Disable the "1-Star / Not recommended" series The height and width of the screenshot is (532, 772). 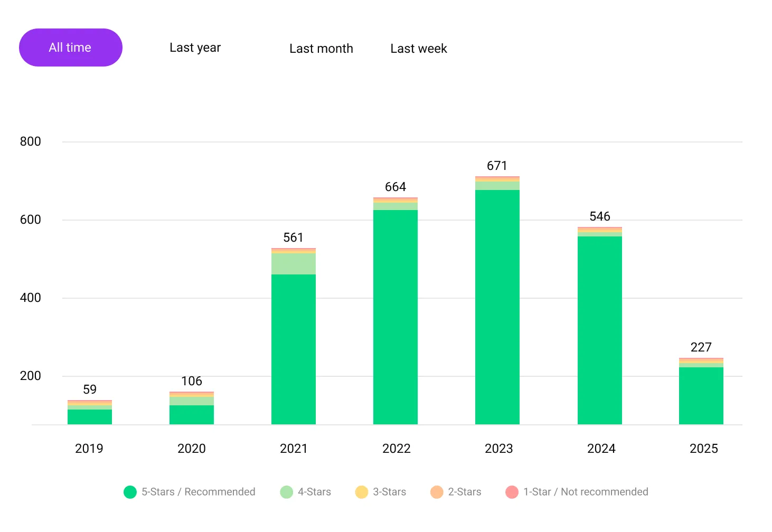(577, 491)
